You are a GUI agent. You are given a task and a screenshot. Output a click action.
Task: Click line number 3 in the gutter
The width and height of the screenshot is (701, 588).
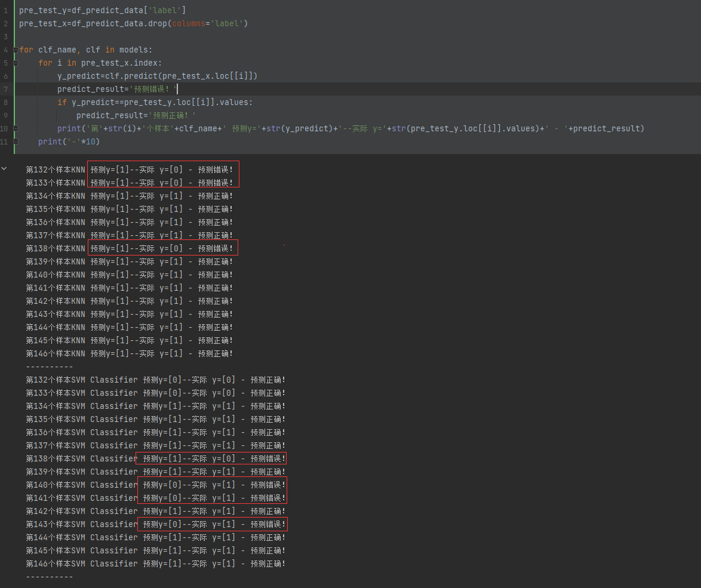coord(5,37)
